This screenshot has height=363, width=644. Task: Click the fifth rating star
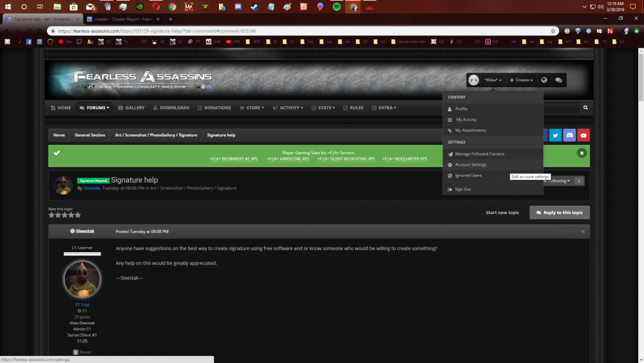point(78,215)
